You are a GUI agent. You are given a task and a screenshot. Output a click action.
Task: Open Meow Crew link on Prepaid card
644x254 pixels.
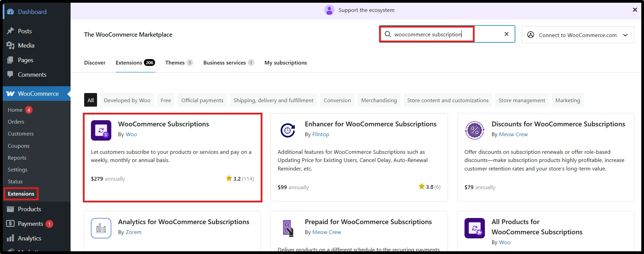pyautogui.click(x=327, y=232)
